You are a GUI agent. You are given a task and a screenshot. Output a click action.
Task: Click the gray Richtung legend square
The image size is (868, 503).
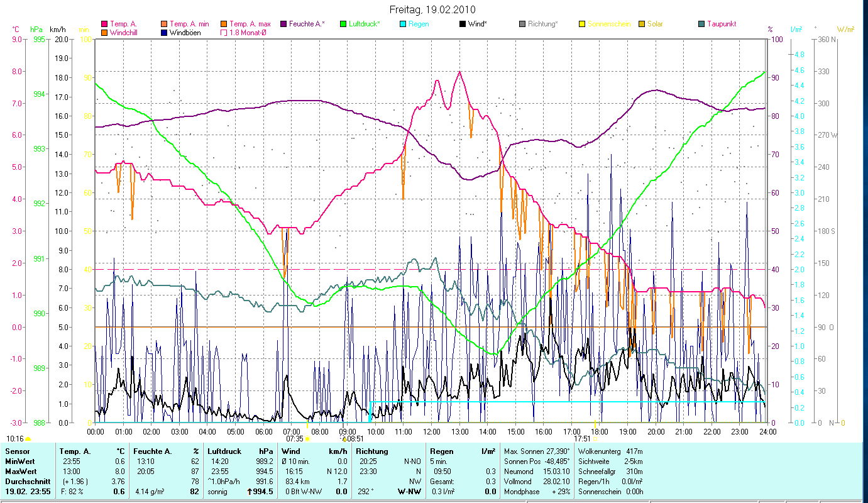click(x=522, y=24)
